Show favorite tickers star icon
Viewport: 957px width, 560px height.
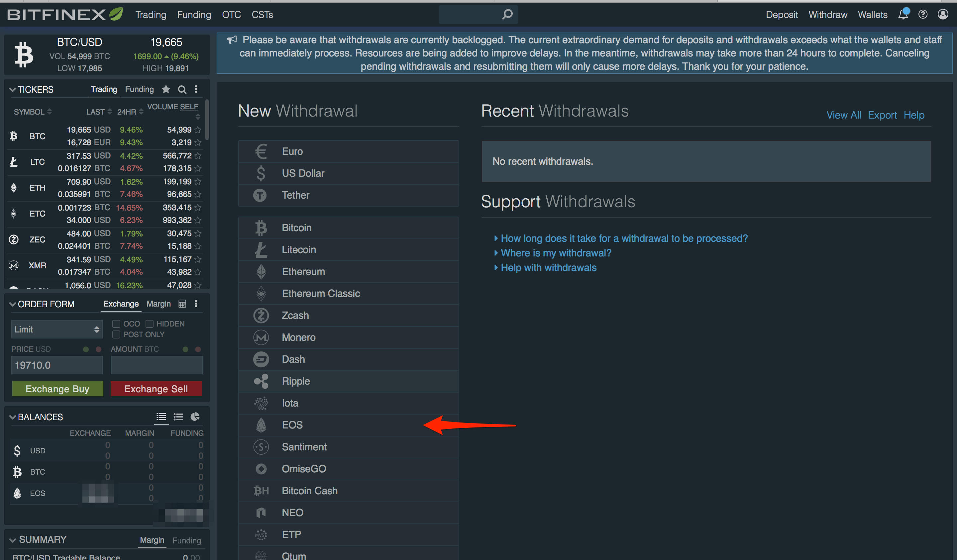(x=166, y=89)
